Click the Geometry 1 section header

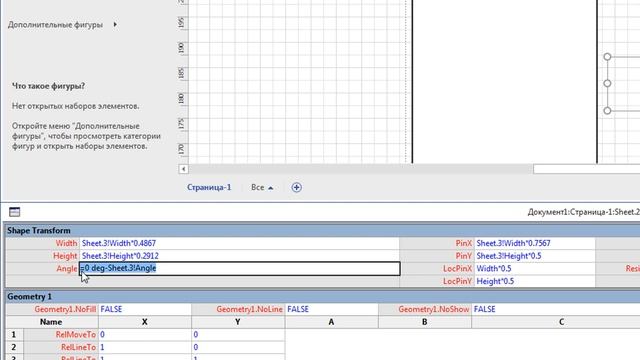[x=322, y=297]
